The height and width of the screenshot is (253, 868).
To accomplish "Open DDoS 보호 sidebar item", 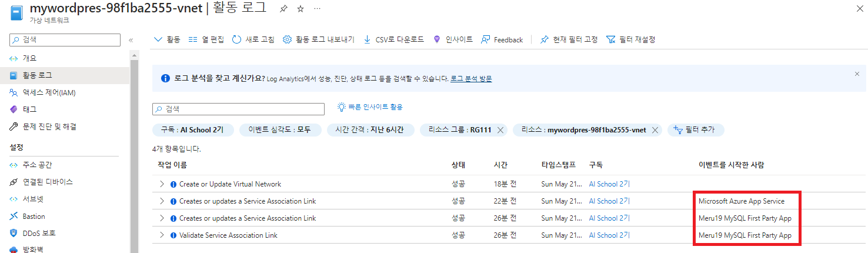I will click(39, 233).
